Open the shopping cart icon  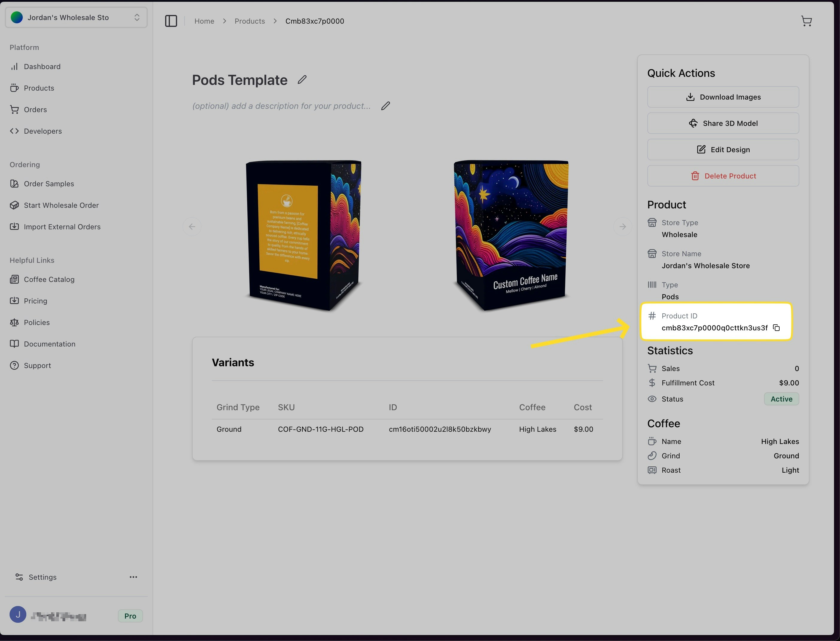coord(806,21)
